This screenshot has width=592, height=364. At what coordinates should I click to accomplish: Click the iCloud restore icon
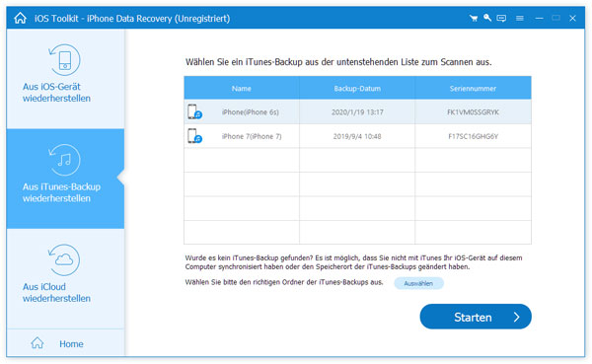64,259
